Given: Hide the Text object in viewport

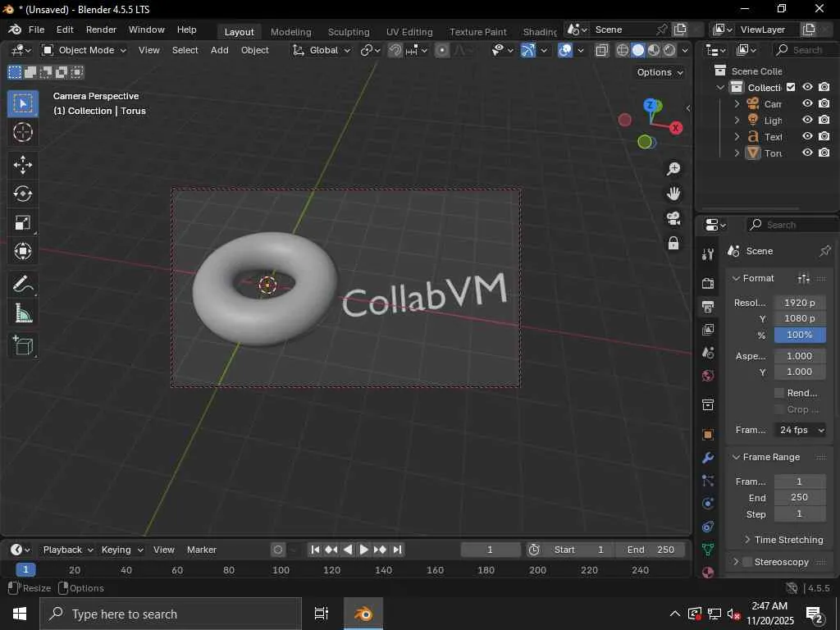Looking at the screenshot, I should click(807, 136).
